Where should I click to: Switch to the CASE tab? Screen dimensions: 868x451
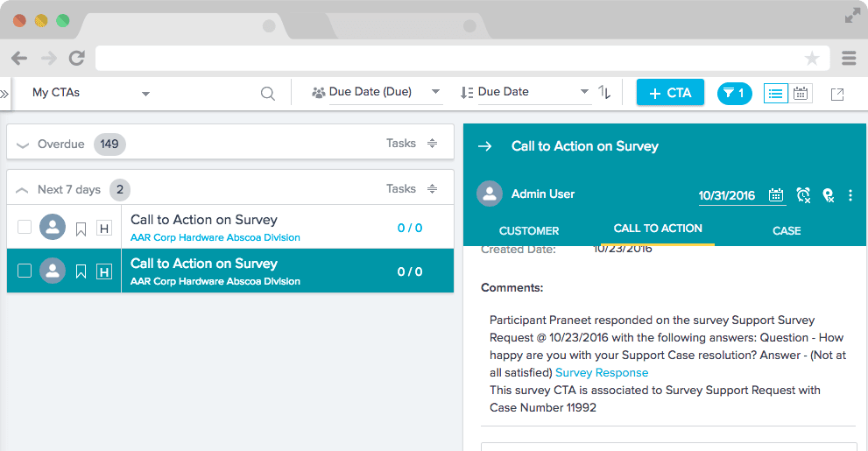tap(787, 231)
